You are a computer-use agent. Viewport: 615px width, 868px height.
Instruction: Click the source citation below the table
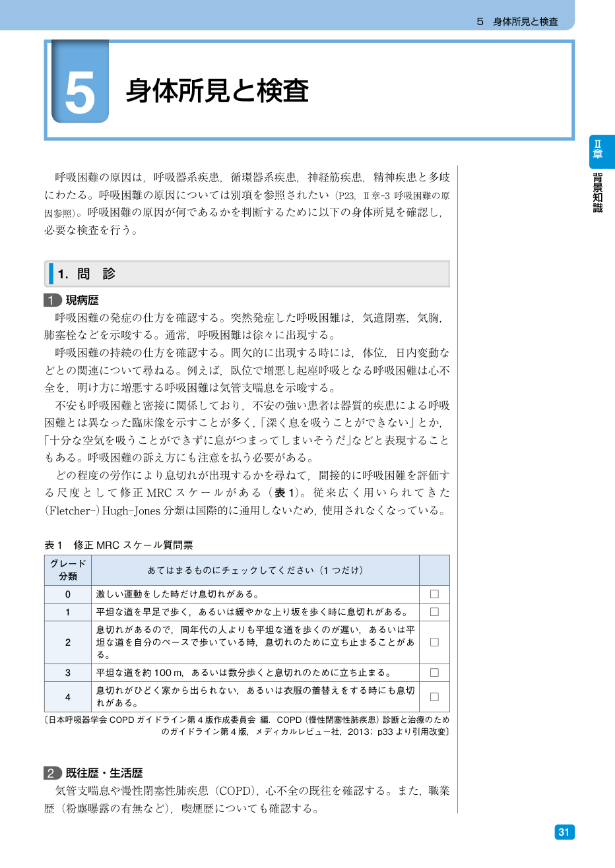click(x=247, y=726)
